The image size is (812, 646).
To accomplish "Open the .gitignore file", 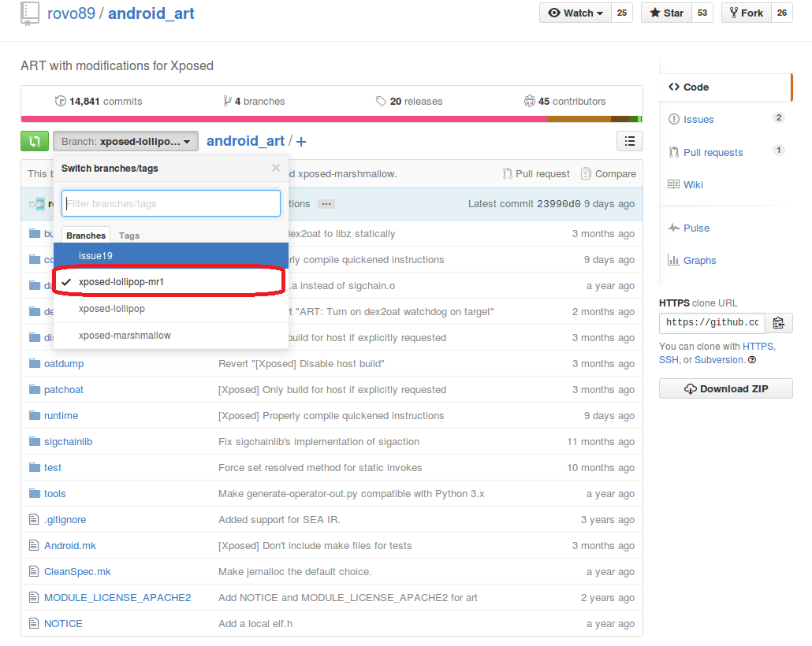I will click(65, 520).
